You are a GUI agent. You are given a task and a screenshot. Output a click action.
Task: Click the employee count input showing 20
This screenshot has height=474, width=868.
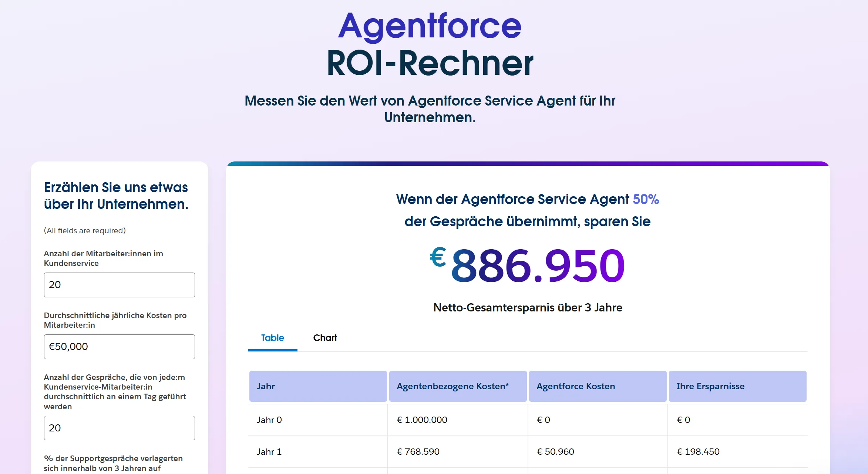pos(119,285)
